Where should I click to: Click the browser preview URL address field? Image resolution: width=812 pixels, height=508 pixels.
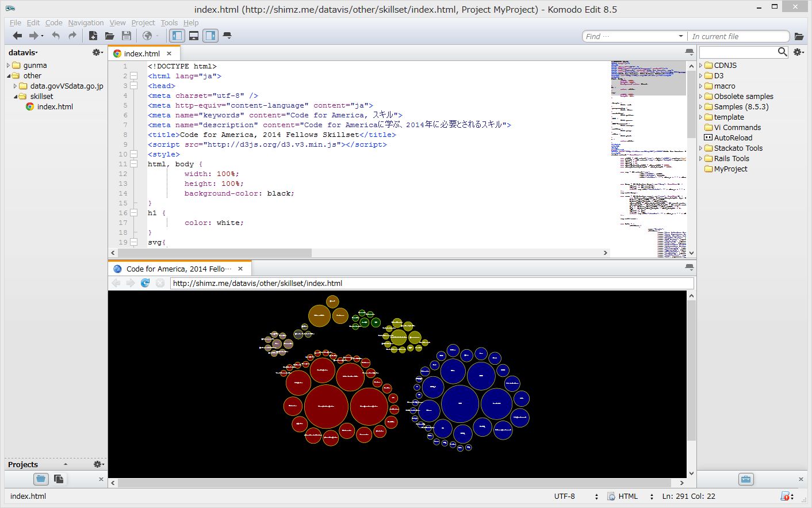pyautogui.click(x=432, y=283)
